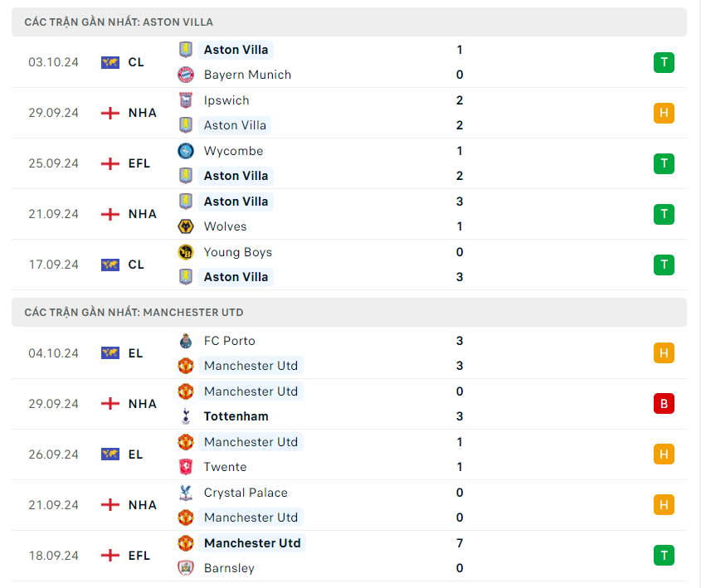This screenshot has width=701, height=588.
Task: Click the Wycombe club crest
Action: (x=186, y=151)
